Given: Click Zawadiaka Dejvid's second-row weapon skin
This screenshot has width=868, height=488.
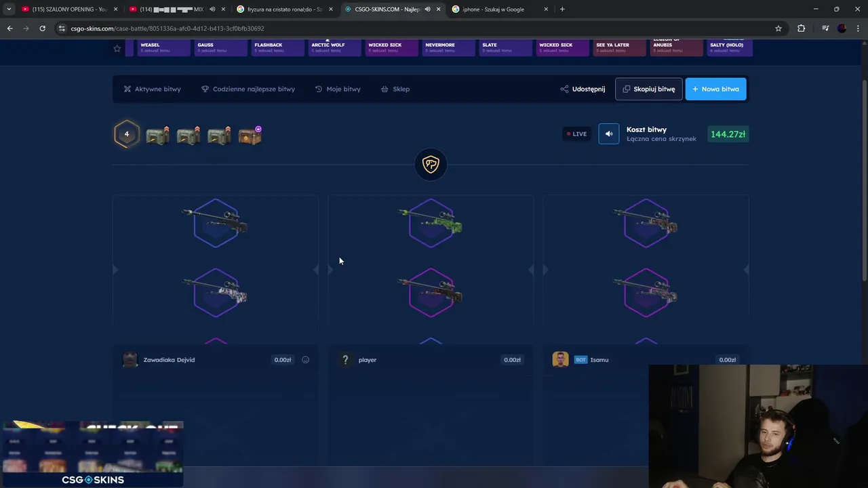Looking at the screenshot, I should click(216, 293).
